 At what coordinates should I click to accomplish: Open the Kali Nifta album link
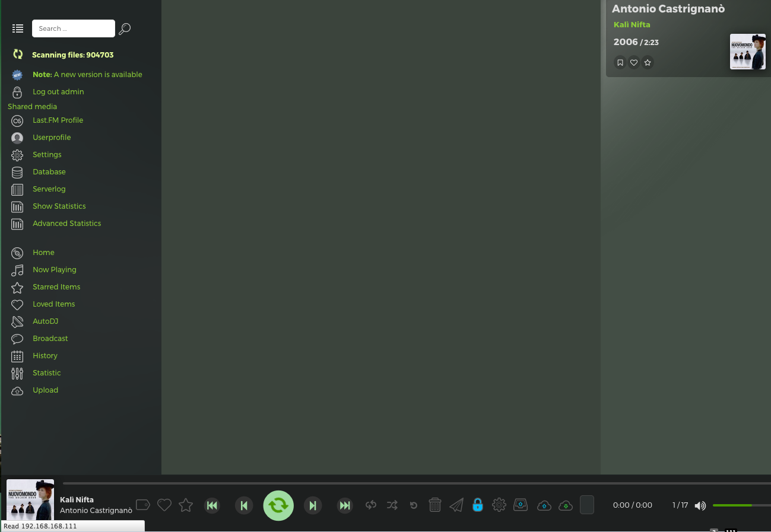coord(632,24)
